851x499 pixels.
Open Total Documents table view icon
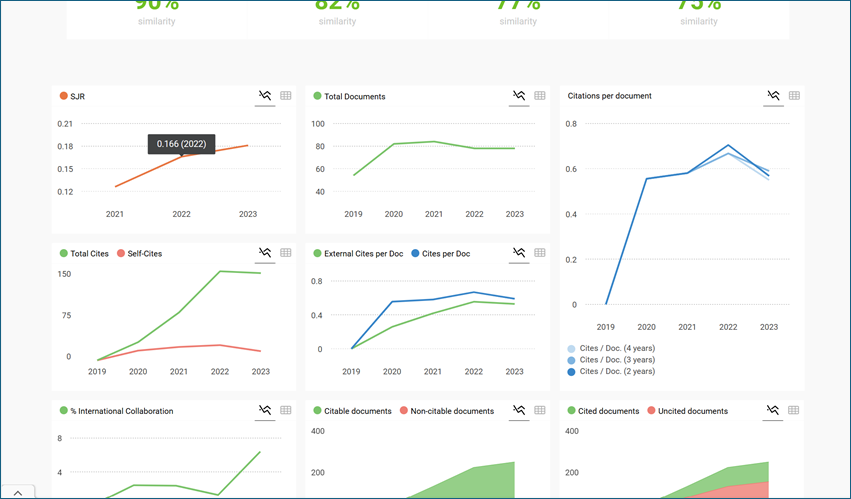point(540,96)
